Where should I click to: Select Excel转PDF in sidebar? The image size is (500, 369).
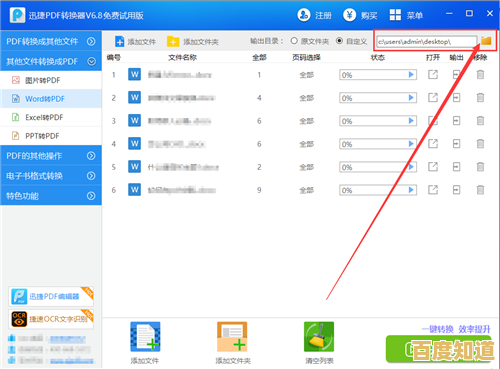coord(51,117)
